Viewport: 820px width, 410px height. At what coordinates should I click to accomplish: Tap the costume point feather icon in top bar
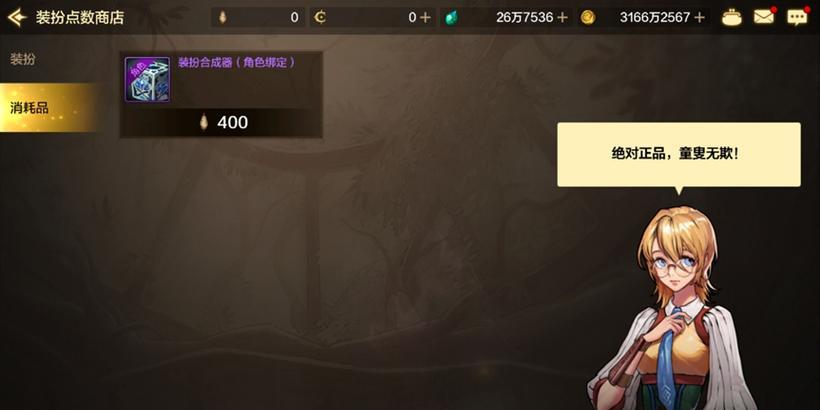pyautogui.click(x=222, y=18)
